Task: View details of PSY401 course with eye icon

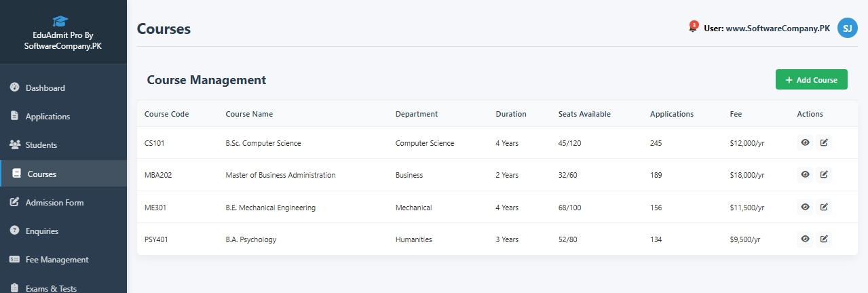Action: coord(805,239)
